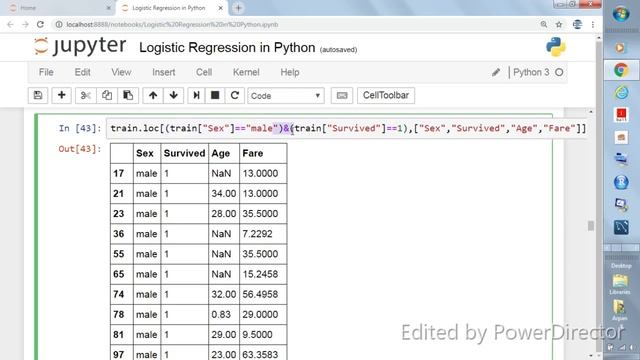Click the pencil edit mode indicator
Image resolution: width=640 pixels, height=360 pixels.
[x=496, y=72]
